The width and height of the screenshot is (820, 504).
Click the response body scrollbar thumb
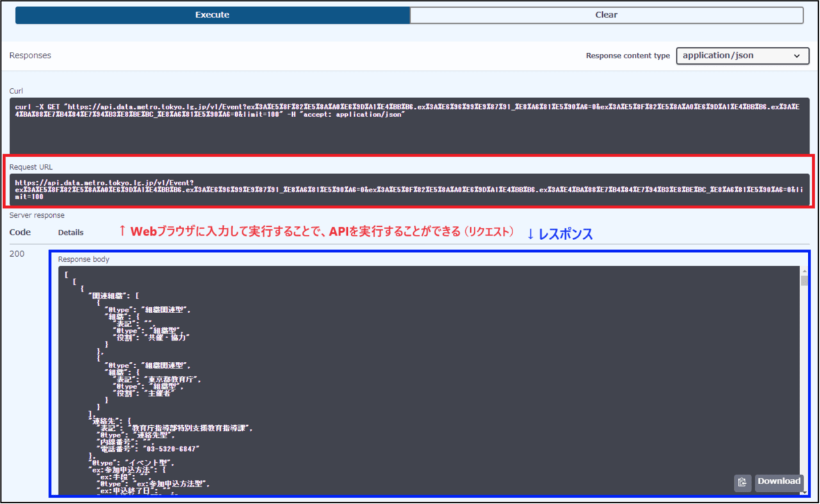[x=804, y=281]
